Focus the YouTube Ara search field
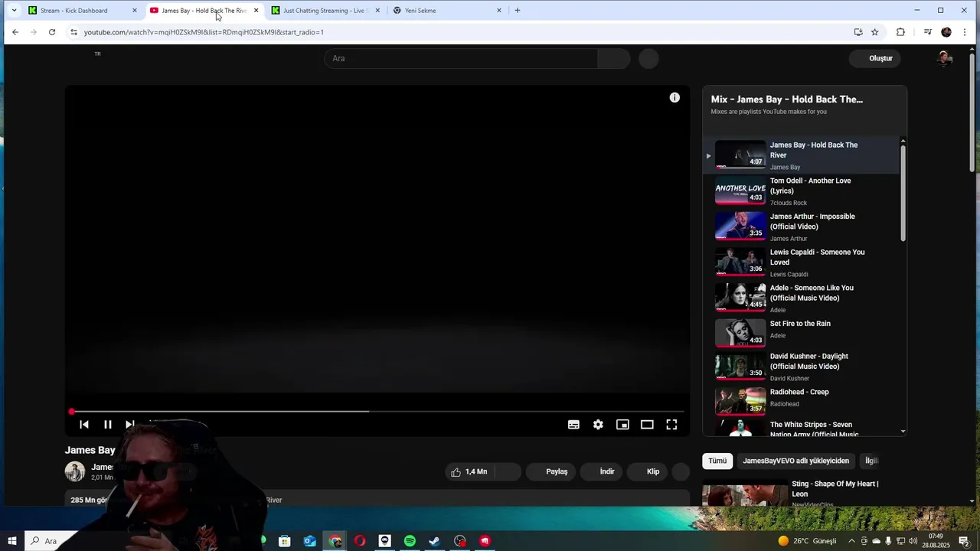The width and height of the screenshot is (980, 551). click(x=461, y=58)
